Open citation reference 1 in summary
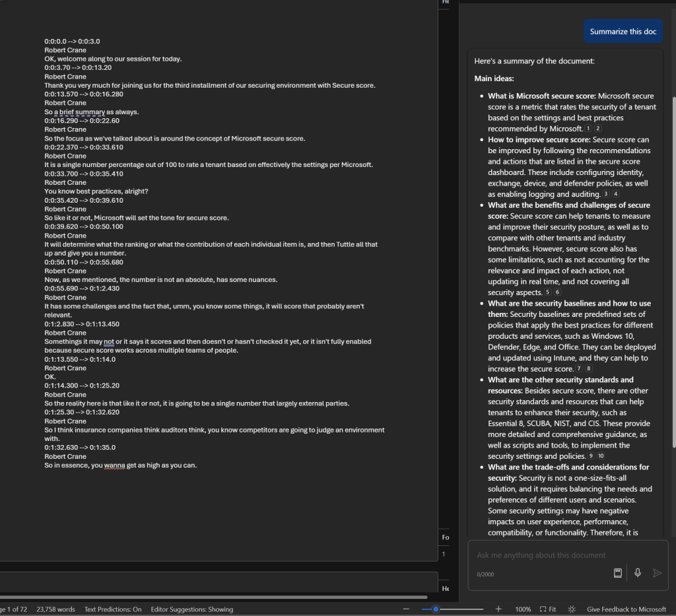Screen dimensions: 676x616 click(x=588, y=129)
